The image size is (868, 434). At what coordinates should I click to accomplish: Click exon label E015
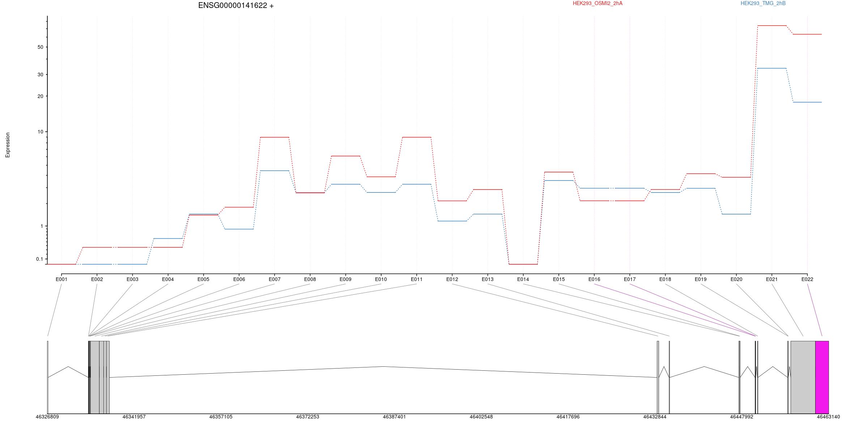click(x=559, y=279)
